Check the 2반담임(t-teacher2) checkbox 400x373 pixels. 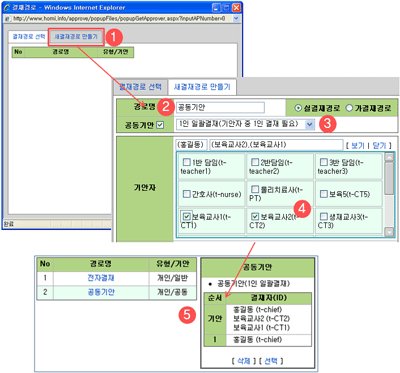[255, 162]
